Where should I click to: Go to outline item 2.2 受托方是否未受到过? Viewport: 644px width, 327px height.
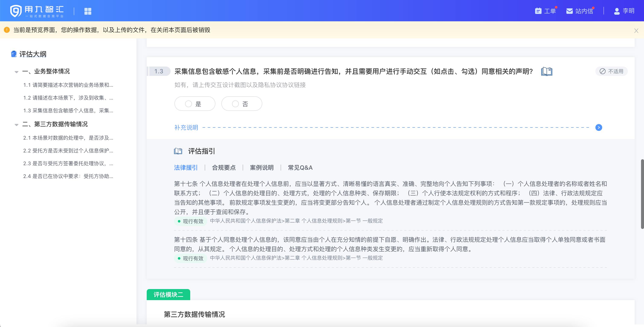point(68,150)
